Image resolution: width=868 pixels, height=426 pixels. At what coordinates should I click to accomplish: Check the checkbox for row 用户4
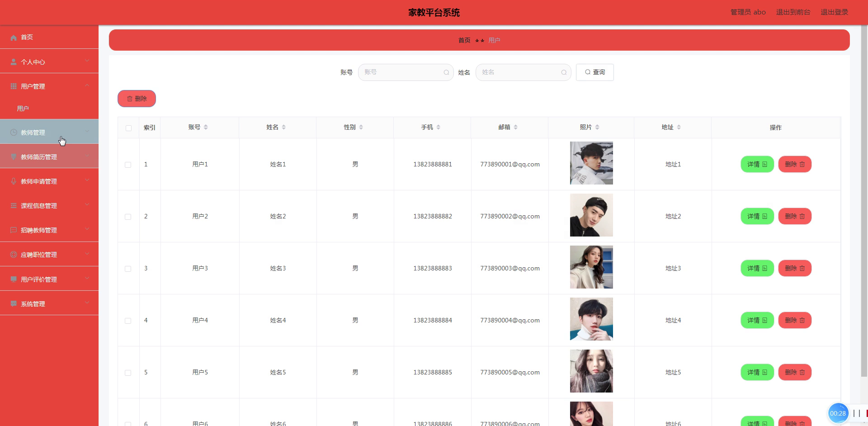click(128, 321)
